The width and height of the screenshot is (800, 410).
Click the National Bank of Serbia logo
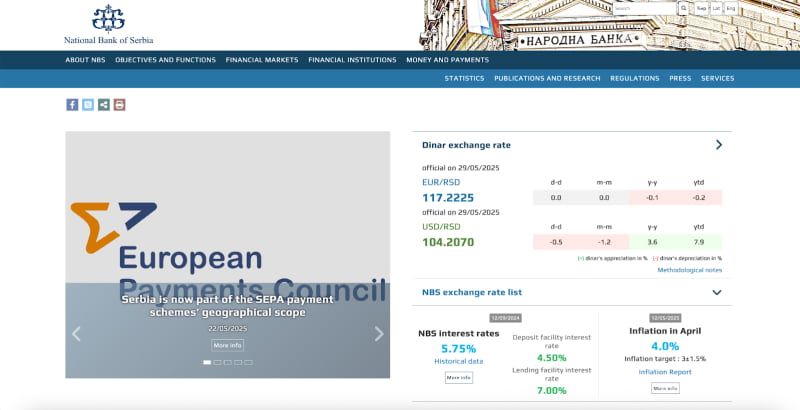pos(108,24)
